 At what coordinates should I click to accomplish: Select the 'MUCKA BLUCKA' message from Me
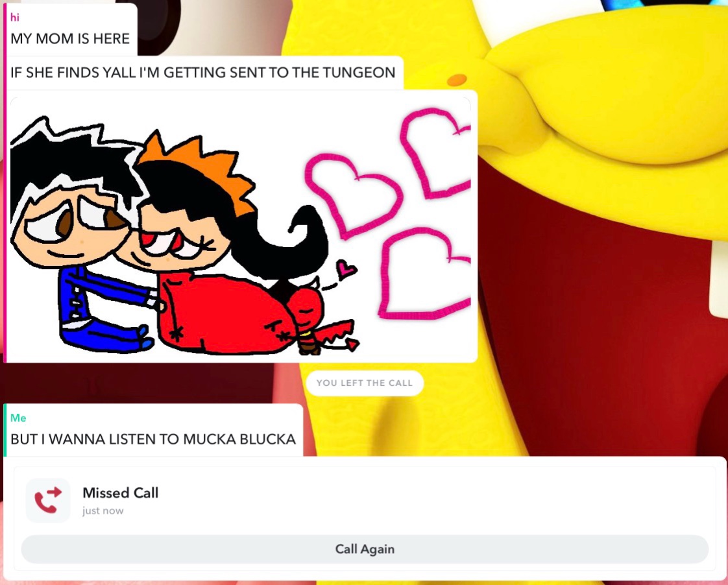152,439
